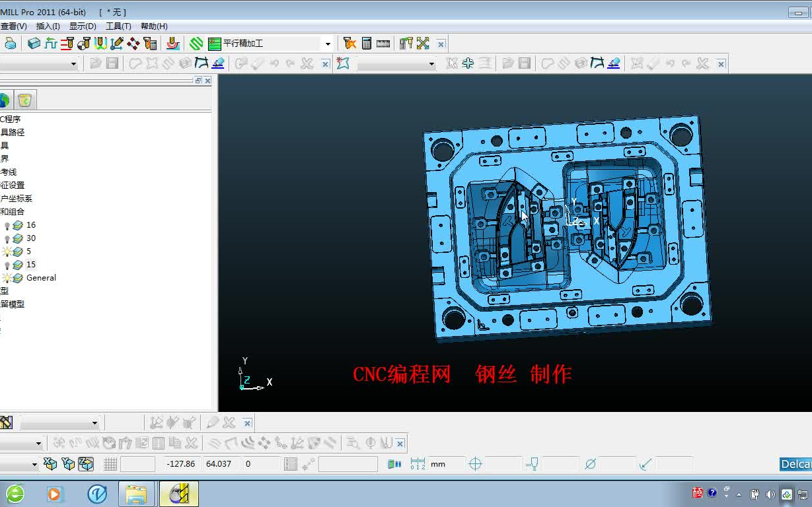
Task: Click the measuring ruler icon
Action: [383, 44]
